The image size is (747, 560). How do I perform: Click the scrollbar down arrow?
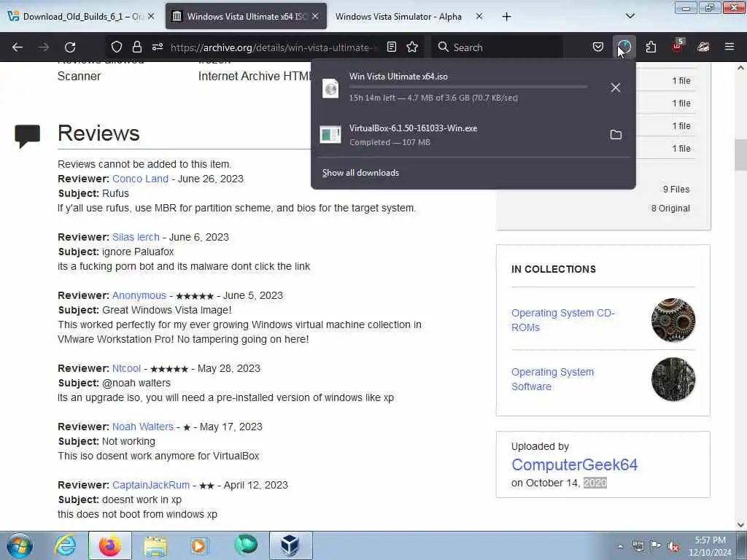[740, 525]
